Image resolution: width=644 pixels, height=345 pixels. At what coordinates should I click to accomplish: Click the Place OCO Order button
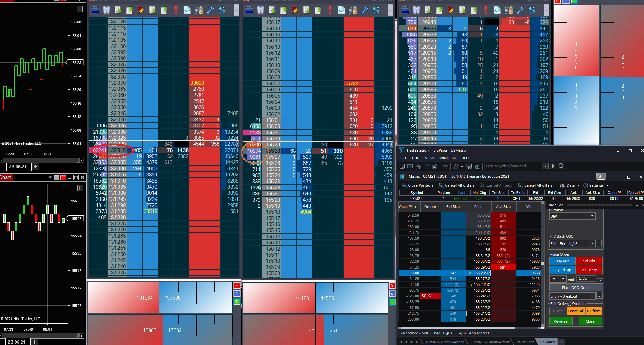pyautogui.click(x=575, y=288)
